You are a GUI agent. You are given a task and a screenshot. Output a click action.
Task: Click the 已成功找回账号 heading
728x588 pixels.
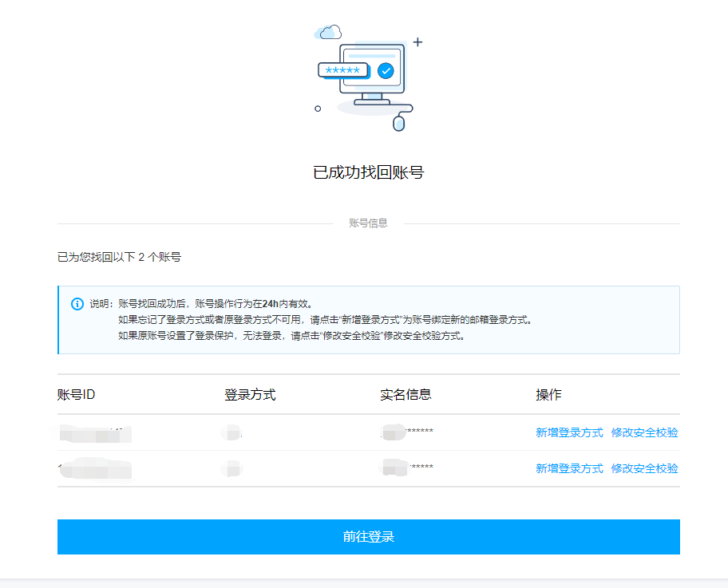[368, 172]
